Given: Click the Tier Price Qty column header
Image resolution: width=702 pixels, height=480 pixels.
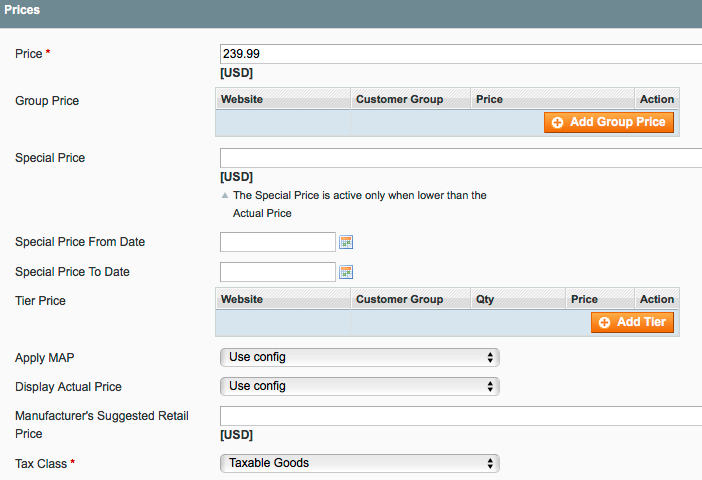Looking at the screenshot, I should pos(518,299).
